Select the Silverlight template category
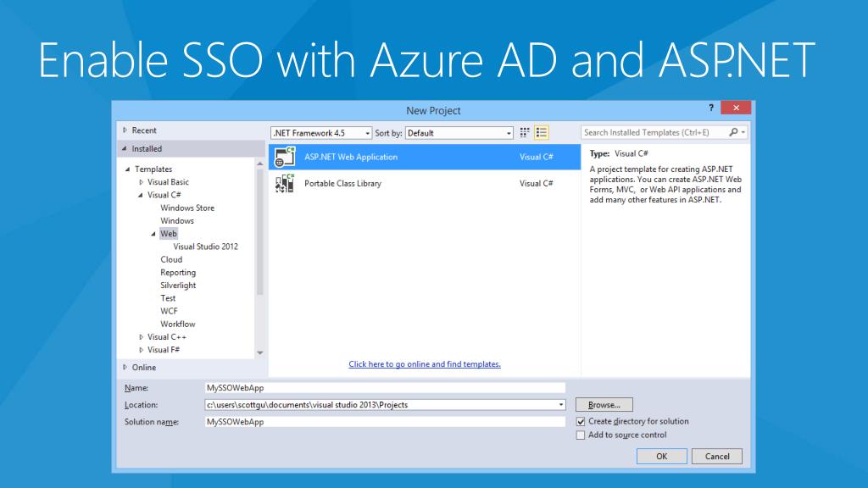Viewport: 868px width, 488px height. (x=178, y=286)
